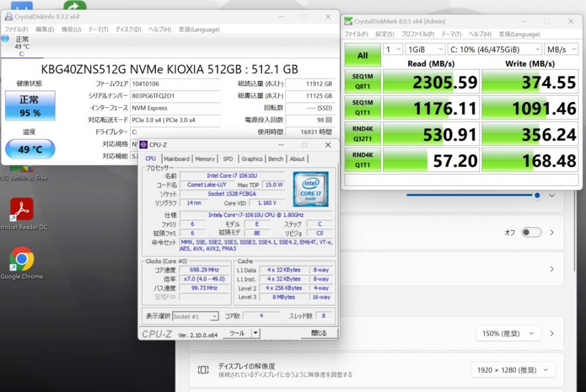Click the Intel Core i7 logo
Image resolution: width=586 pixels, height=392 pixels.
coord(310,189)
